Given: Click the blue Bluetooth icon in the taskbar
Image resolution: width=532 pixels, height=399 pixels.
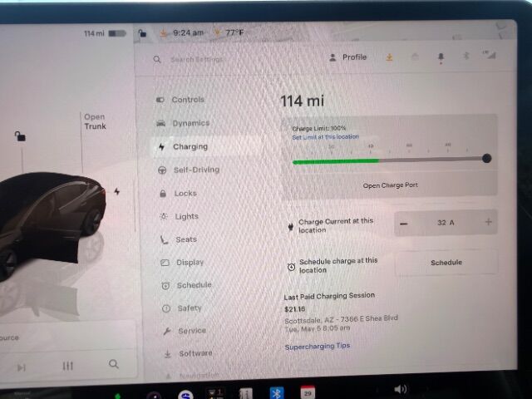Looking at the screenshot, I should [277, 393].
